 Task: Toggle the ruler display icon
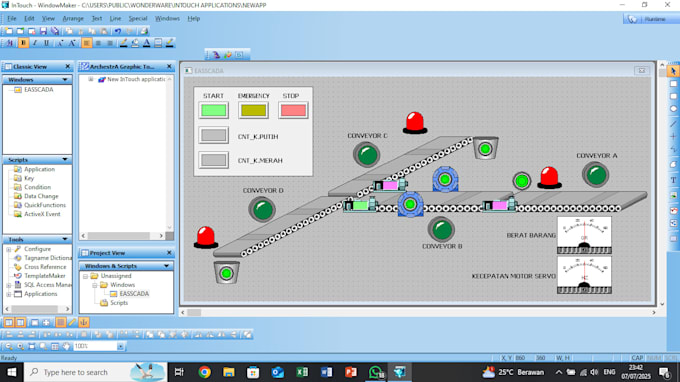coord(72,322)
